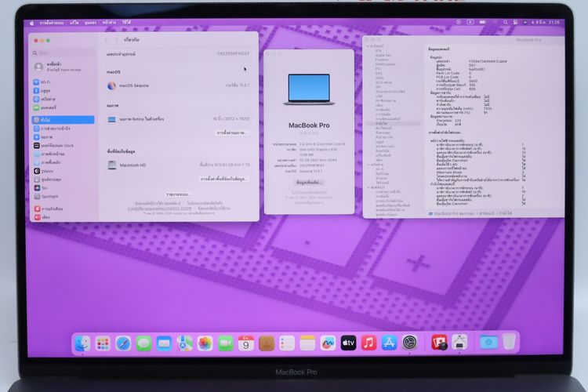Select USB in System Information sidebar
588x392 pixels.
point(379,96)
